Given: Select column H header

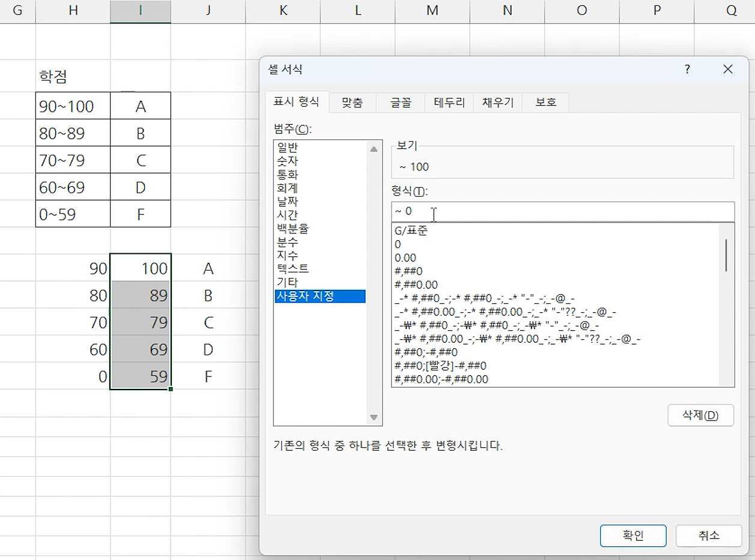Looking at the screenshot, I should [x=73, y=10].
